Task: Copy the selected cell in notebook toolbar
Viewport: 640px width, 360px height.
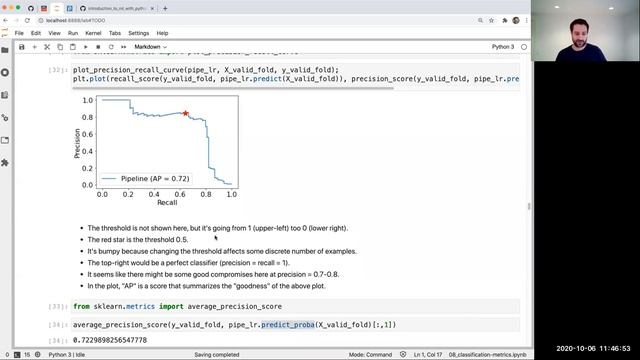Action: click(x=60, y=47)
